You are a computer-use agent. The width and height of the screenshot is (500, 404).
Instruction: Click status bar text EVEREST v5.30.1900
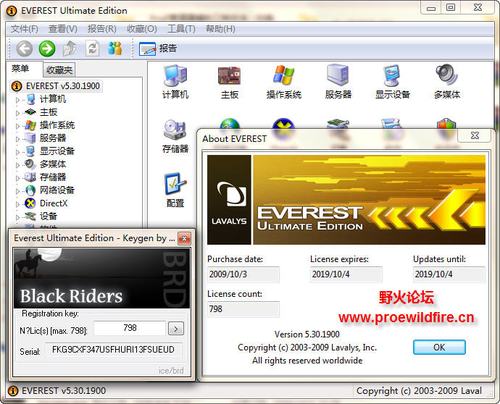(63, 391)
